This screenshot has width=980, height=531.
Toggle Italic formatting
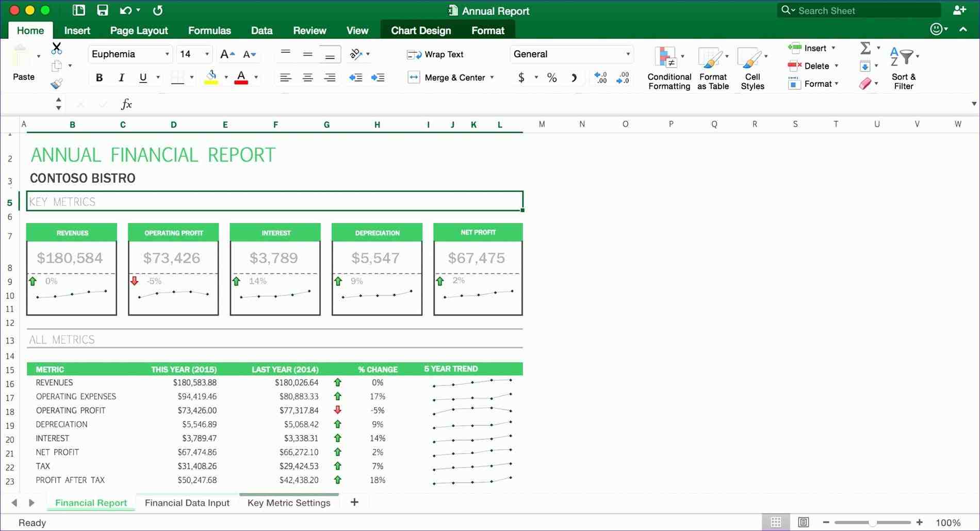[121, 77]
